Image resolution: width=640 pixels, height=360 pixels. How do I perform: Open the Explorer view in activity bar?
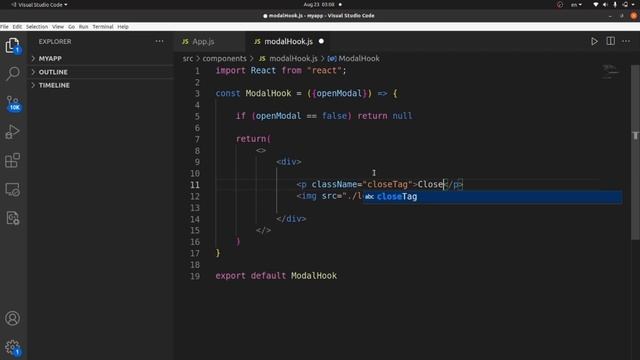[12, 45]
